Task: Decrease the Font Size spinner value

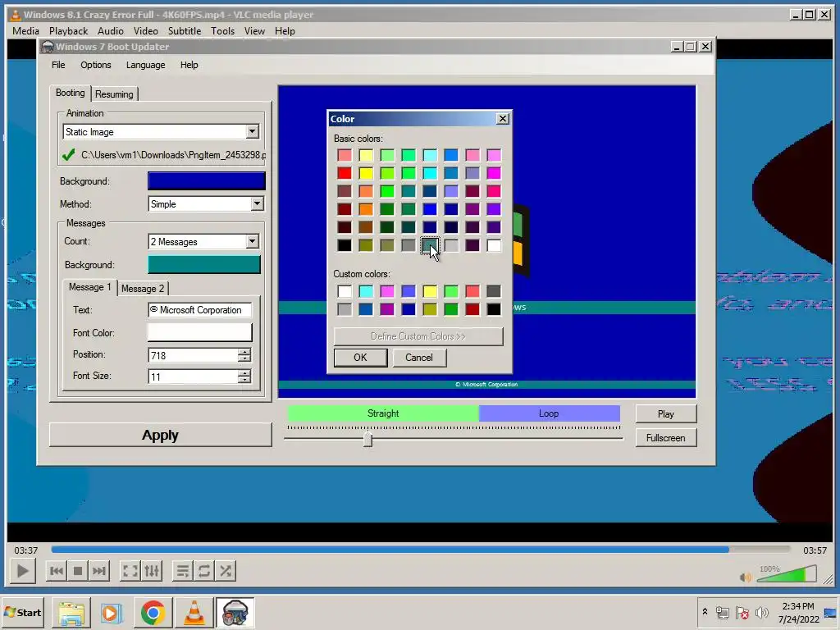Action: click(244, 381)
